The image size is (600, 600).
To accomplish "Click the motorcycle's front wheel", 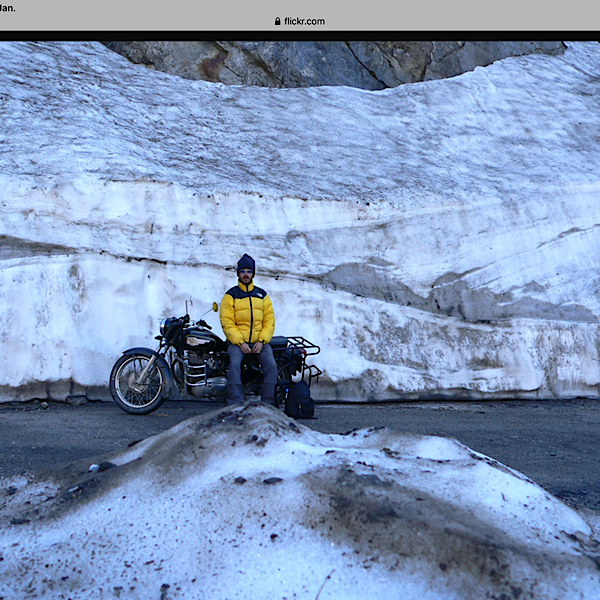I will [x=138, y=383].
